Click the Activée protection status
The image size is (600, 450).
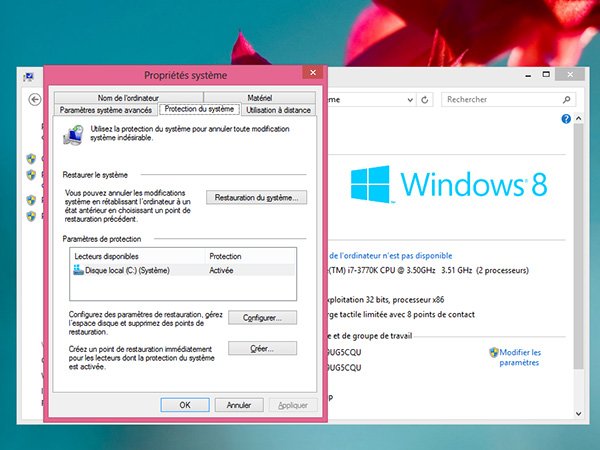pos(221,270)
